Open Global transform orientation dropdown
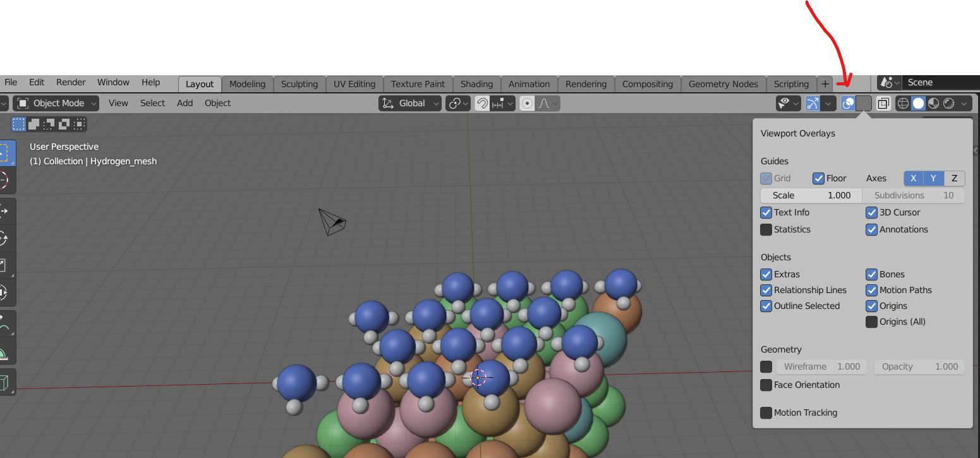 pyautogui.click(x=410, y=103)
